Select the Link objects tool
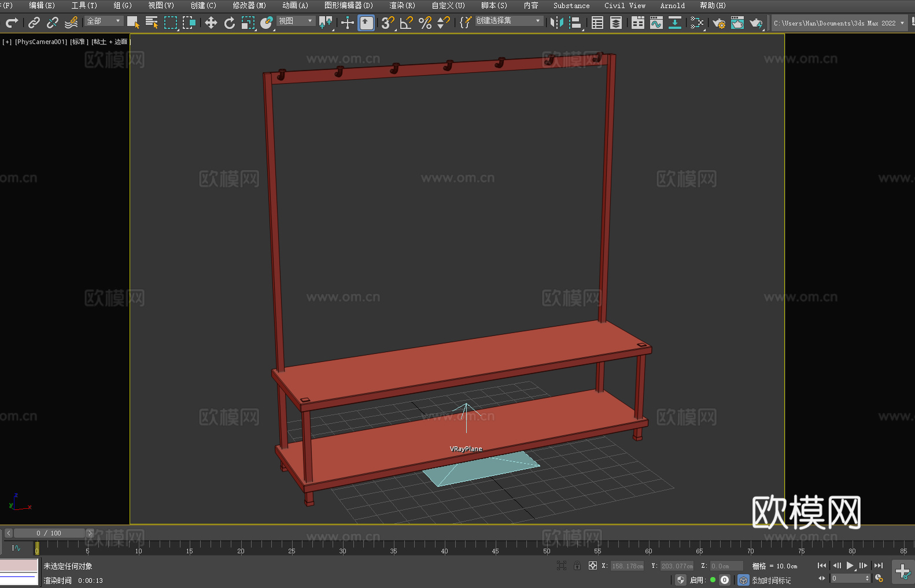Screen dimensions: 915x588 coord(34,23)
